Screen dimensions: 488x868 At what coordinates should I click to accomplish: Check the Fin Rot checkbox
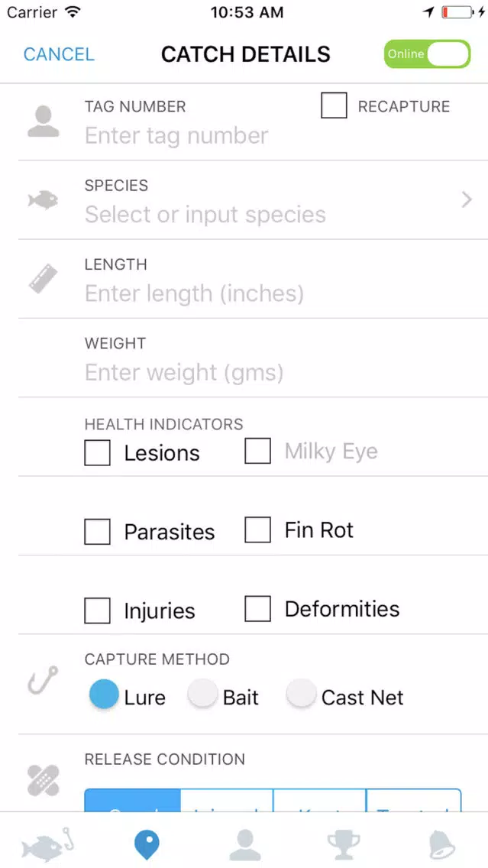point(258,530)
